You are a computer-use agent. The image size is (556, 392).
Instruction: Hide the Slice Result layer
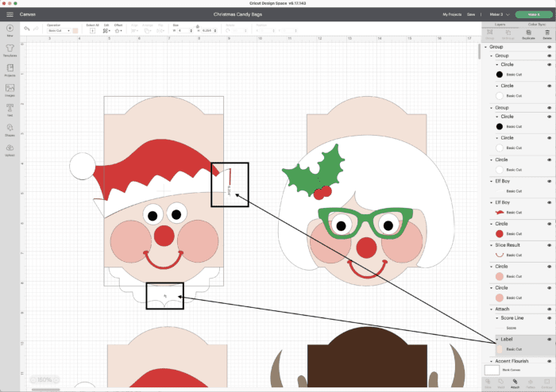click(548, 245)
